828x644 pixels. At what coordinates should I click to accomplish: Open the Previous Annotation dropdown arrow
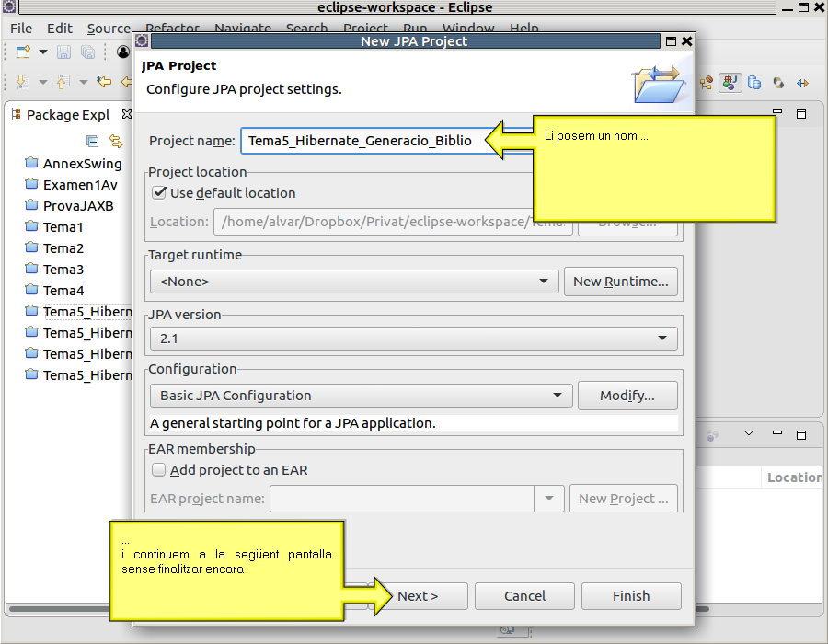coord(84,82)
